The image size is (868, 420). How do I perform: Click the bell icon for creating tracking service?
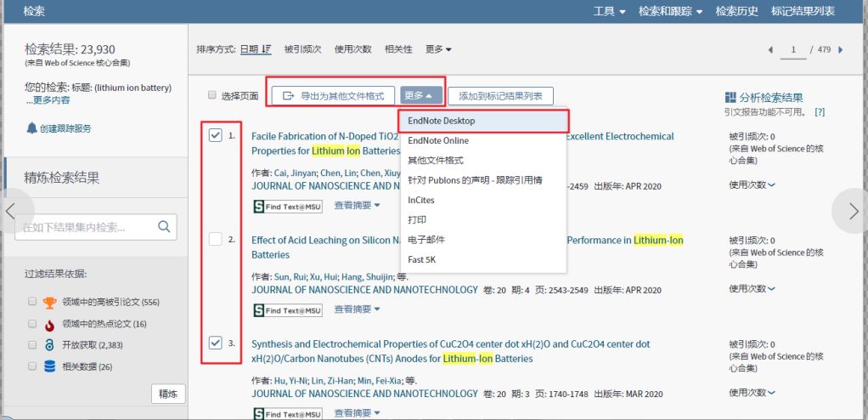pyautogui.click(x=31, y=128)
